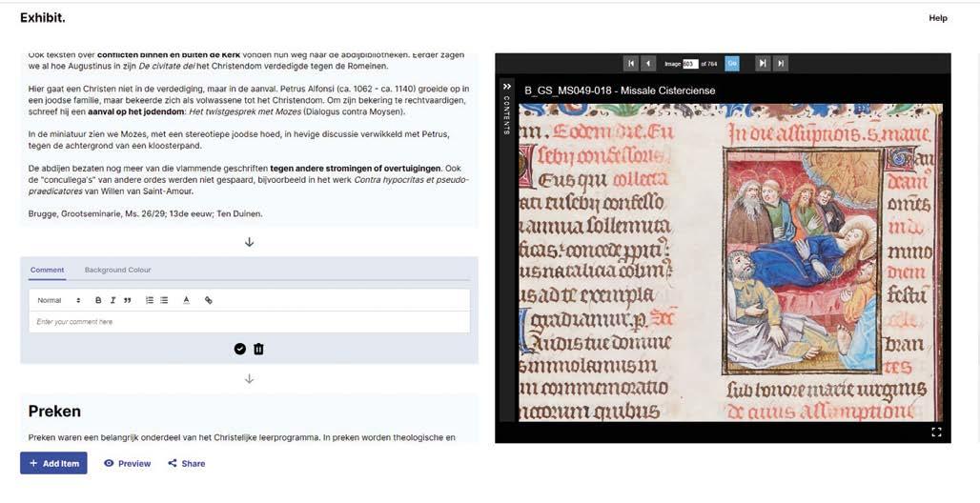
Task: Focus the image number input field
Action: tap(690, 64)
